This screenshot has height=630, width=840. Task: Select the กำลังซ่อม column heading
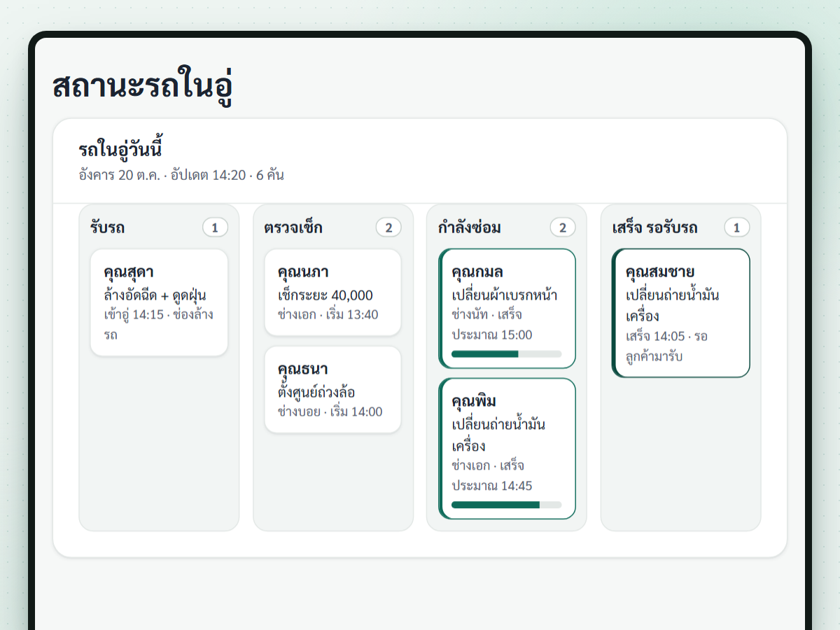(x=470, y=228)
